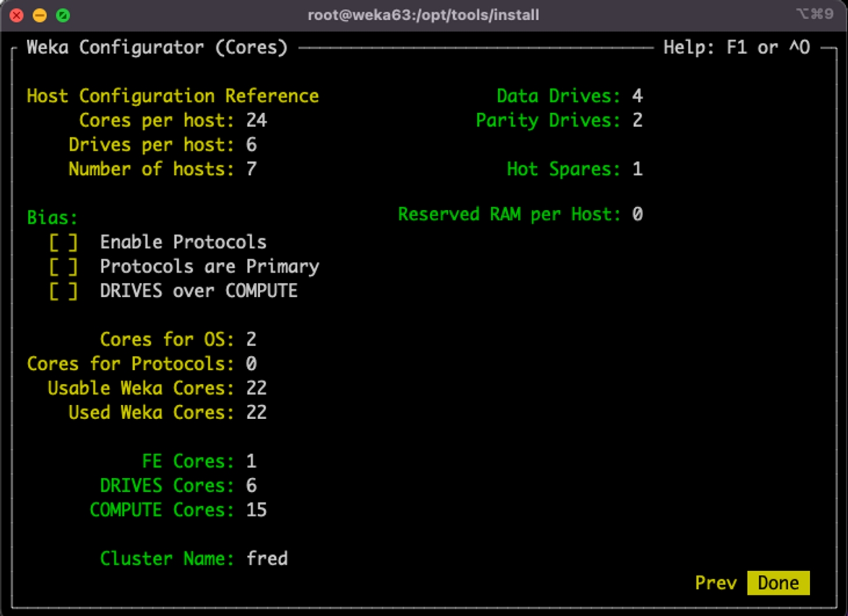Image resolution: width=848 pixels, height=616 pixels.
Task: Click the green full-screen window button
Action: [x=63, y=15]
